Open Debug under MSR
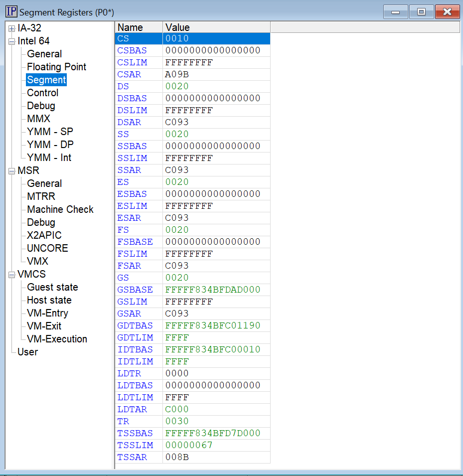The width and height of the screenshot is (463, 476). click(41, 222)
